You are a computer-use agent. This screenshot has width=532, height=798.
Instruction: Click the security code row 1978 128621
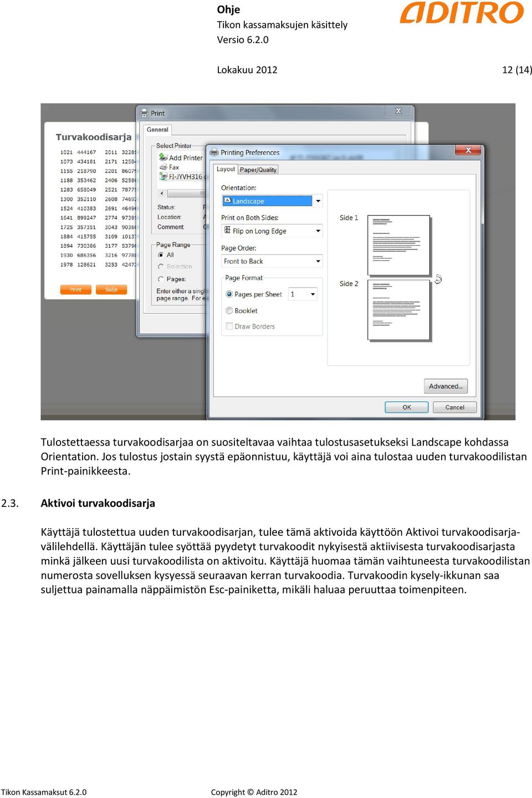click(78, 265)
